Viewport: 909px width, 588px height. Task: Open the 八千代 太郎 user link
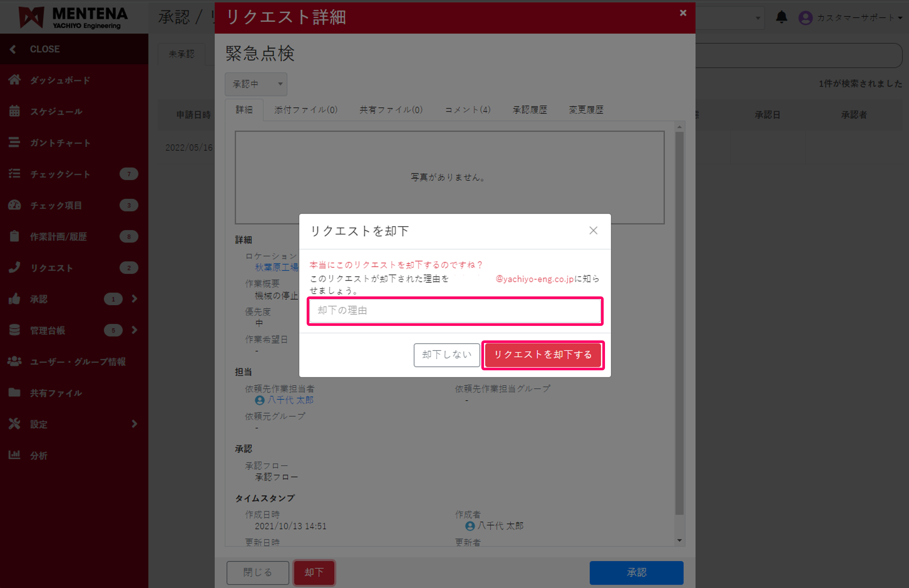[290, 400]
